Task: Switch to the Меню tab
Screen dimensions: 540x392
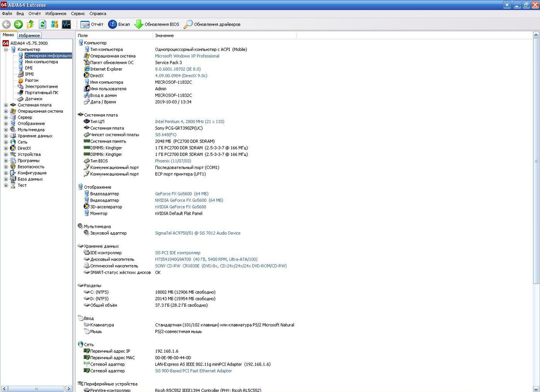Action: [8, 35]
